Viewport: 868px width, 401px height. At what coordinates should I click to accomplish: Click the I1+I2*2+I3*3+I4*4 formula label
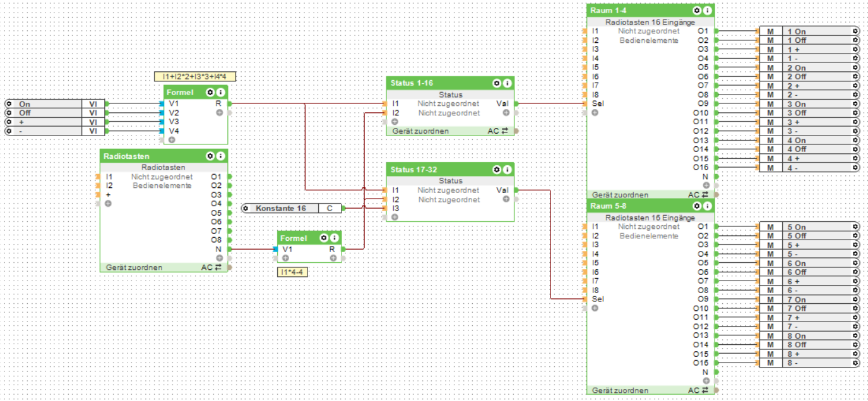pos(195,76)
